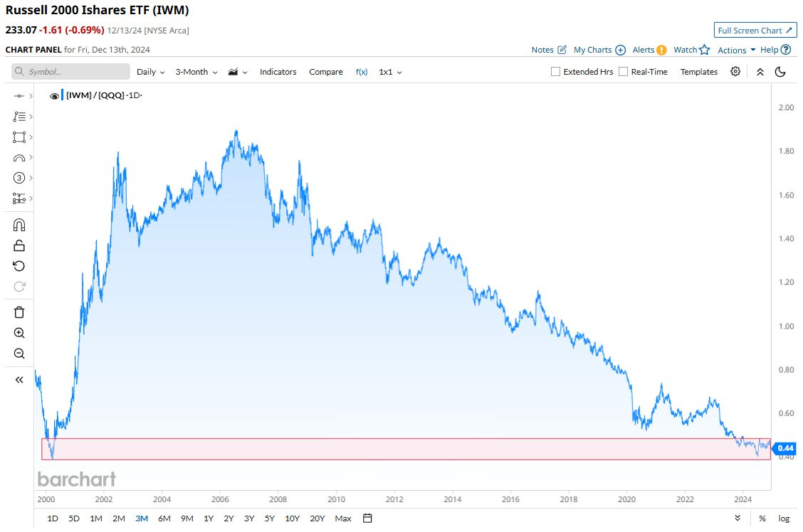Zoom out with the minus magnifier
Screen dimensions: 803x532
[19, 353]
